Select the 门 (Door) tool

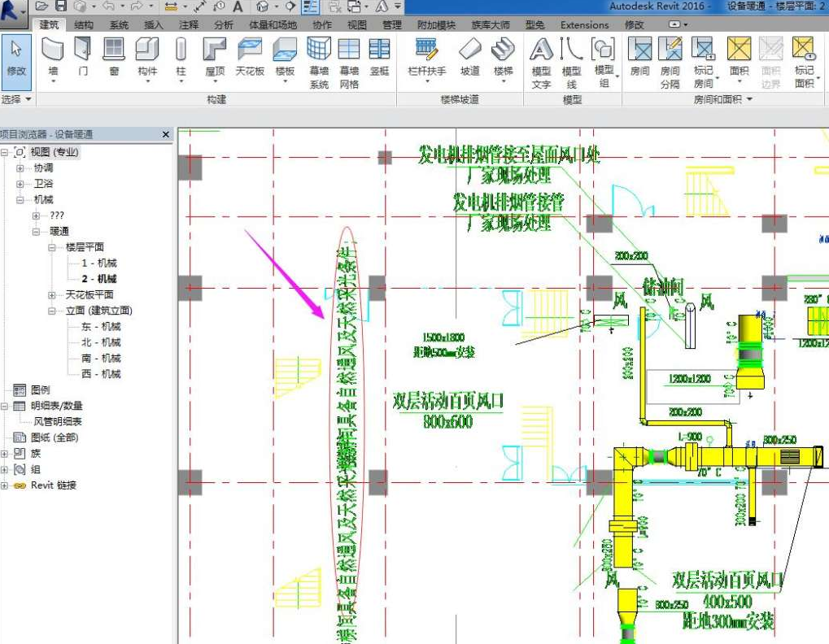[x=83, y=57]
